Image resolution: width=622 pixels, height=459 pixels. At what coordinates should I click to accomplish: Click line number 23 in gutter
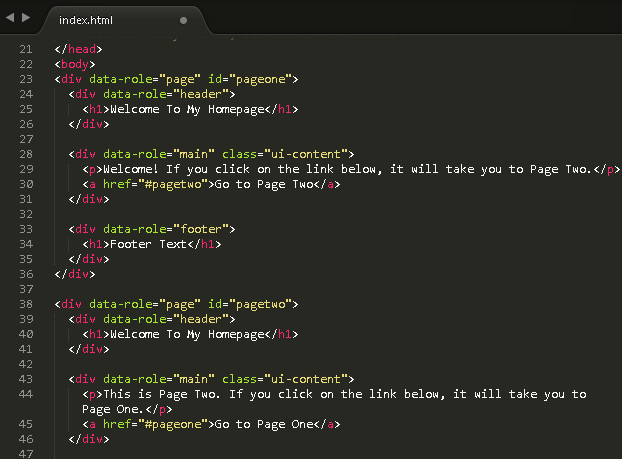click(x=26, y=79)
